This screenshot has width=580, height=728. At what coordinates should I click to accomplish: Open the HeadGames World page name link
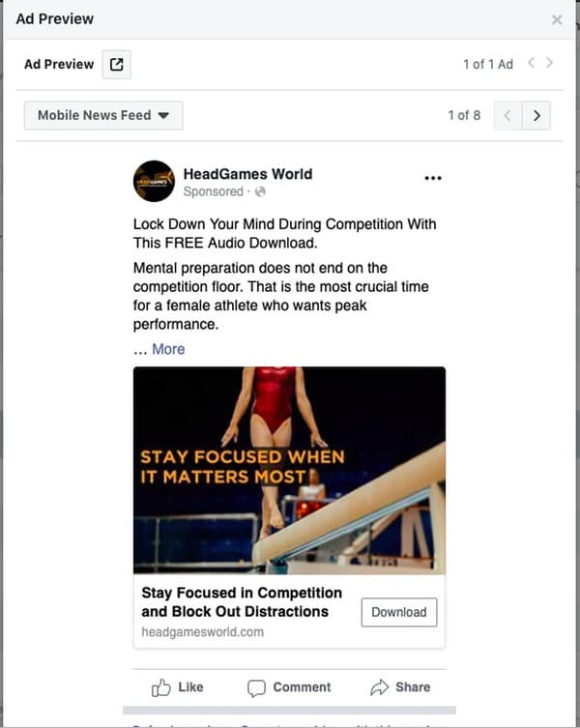tap(247, 174)
